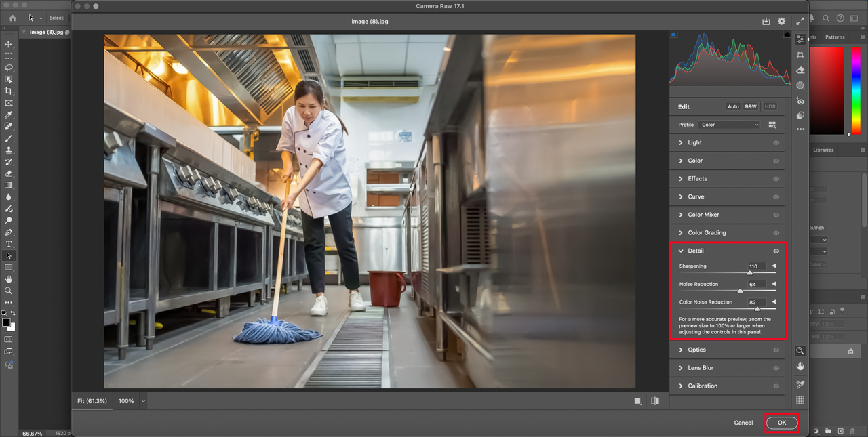Click the histogram shadow clipping warning
Viewport: 868px width, 437px height.
(x=673, y=34)
